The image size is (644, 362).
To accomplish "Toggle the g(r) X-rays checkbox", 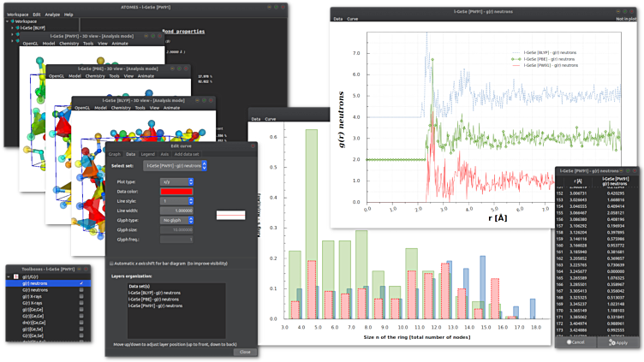I will (81, 297).
